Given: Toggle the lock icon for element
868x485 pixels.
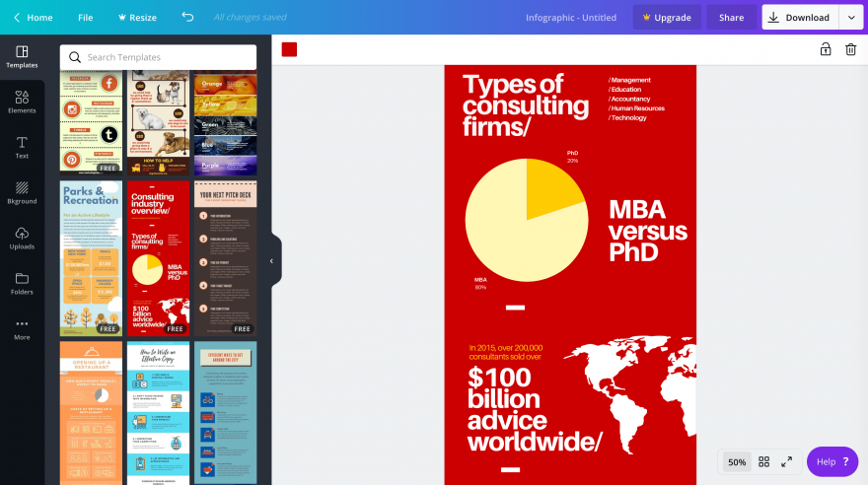Looking at the screenshot, I should point(825,49).
